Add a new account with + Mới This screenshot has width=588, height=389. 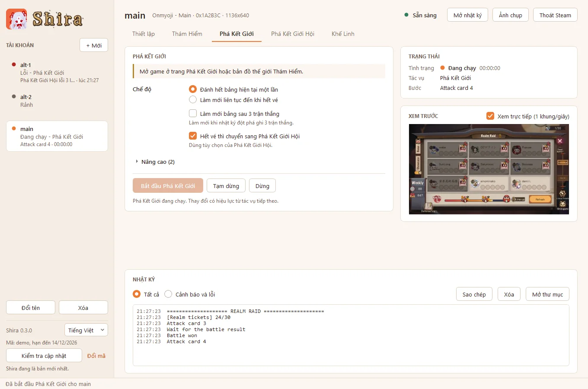94,45
